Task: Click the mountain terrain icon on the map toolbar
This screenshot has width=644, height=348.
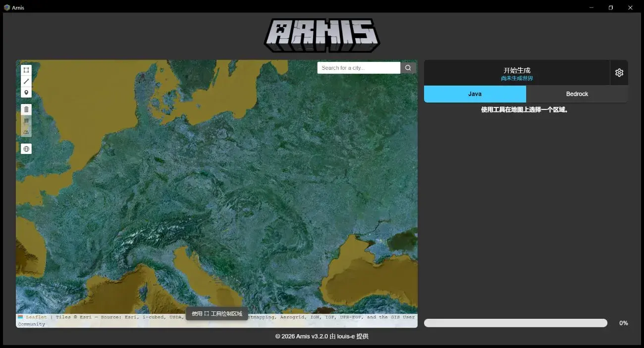Action: 26,131
